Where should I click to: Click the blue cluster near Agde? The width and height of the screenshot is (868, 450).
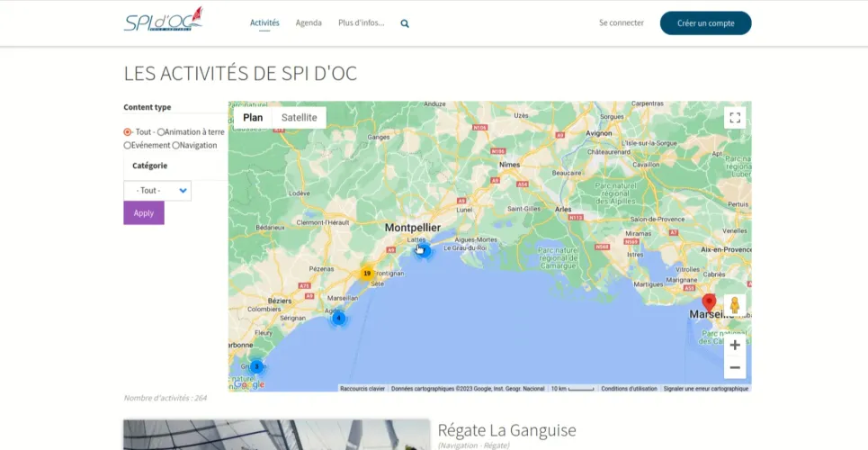pos(338,318)
